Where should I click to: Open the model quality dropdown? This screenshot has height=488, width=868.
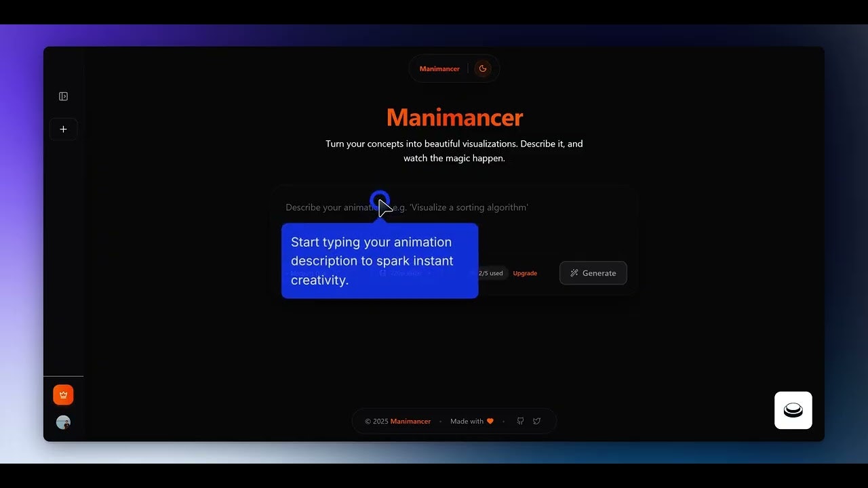[309, 273]
